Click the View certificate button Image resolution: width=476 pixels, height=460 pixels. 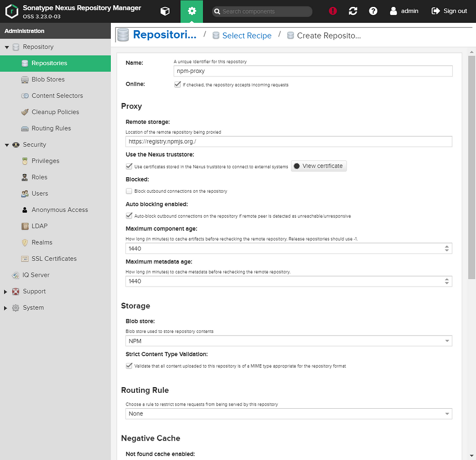(x=319, y=166)
